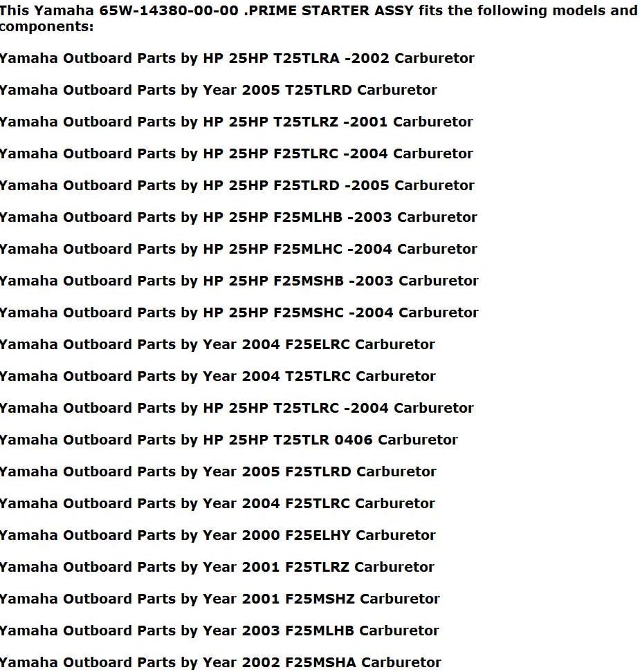Select the F25MLHB -2003 Carburetor link

(x=239, y=217)
